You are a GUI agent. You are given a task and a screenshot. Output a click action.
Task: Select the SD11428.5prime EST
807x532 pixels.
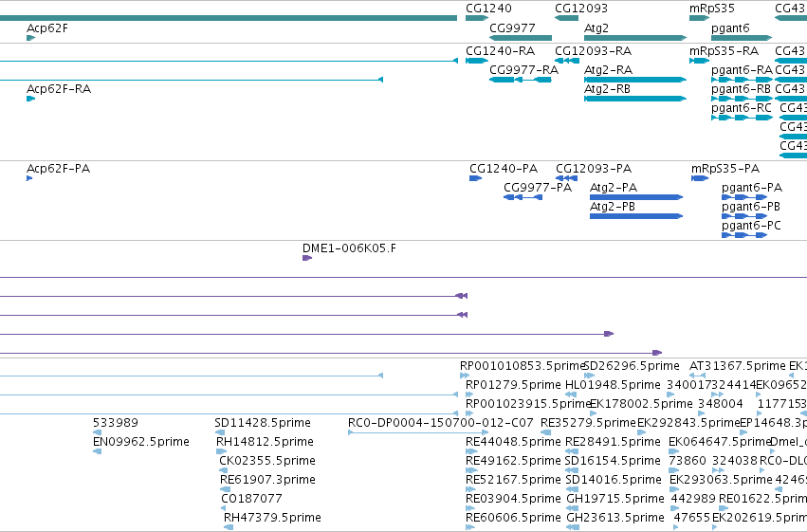[x=220, y=432]
